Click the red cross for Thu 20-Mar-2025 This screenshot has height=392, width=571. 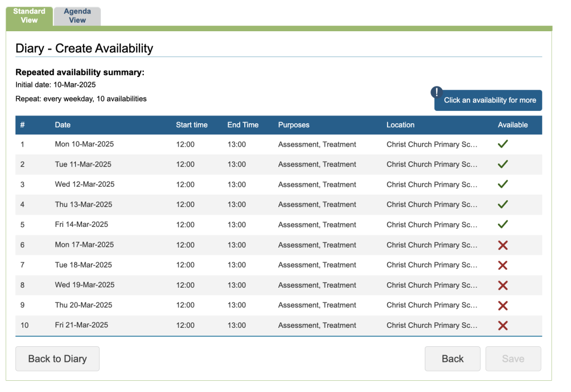pos(502,305)
